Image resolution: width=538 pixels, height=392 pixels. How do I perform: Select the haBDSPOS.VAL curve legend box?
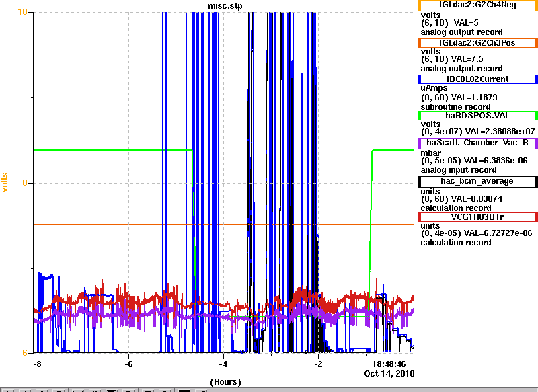[477, 116]
